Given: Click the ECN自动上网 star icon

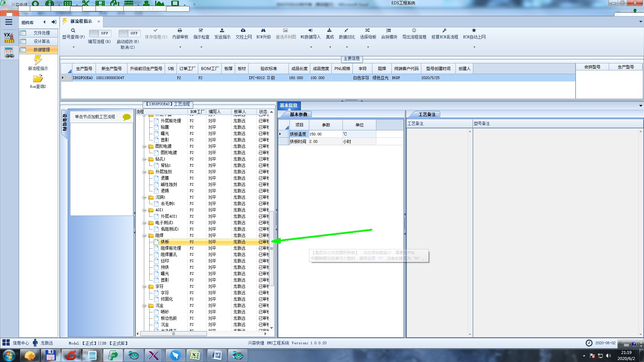Looking at the screenshot, I should pos(474,31).
